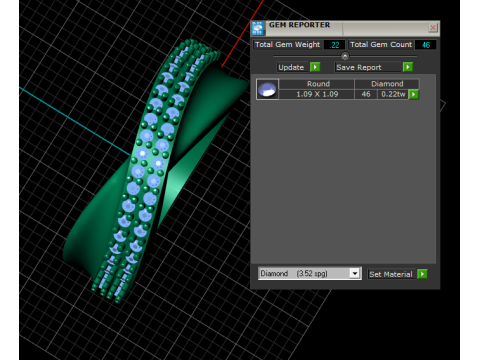Click the Total Gem Weight label
The image size is (480, 360).
click(x=287, y=45)
